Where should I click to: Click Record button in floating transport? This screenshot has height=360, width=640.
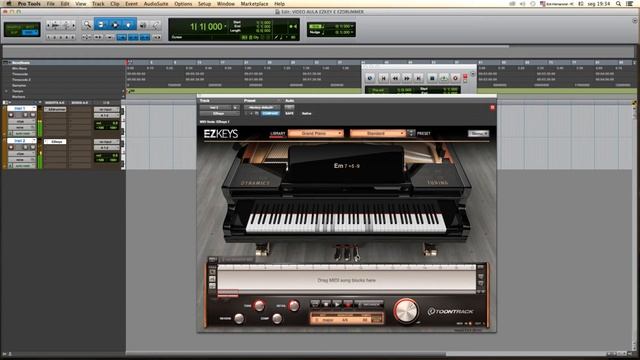[x=455, y=78]
